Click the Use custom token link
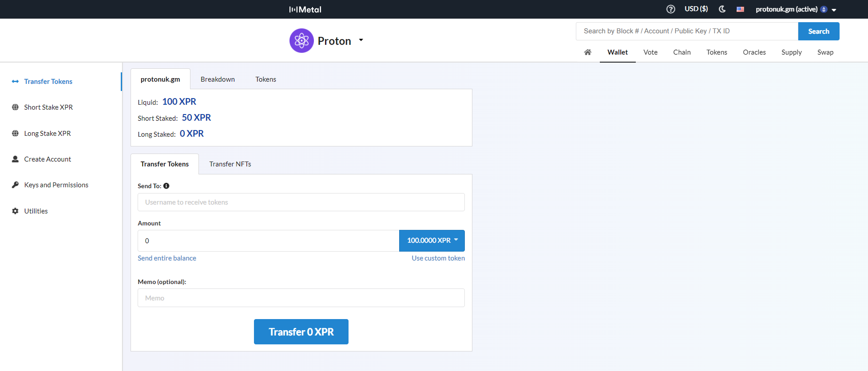The height and width of the screenshot is (371, 868). pyautogui.click(x=438, y=258)
